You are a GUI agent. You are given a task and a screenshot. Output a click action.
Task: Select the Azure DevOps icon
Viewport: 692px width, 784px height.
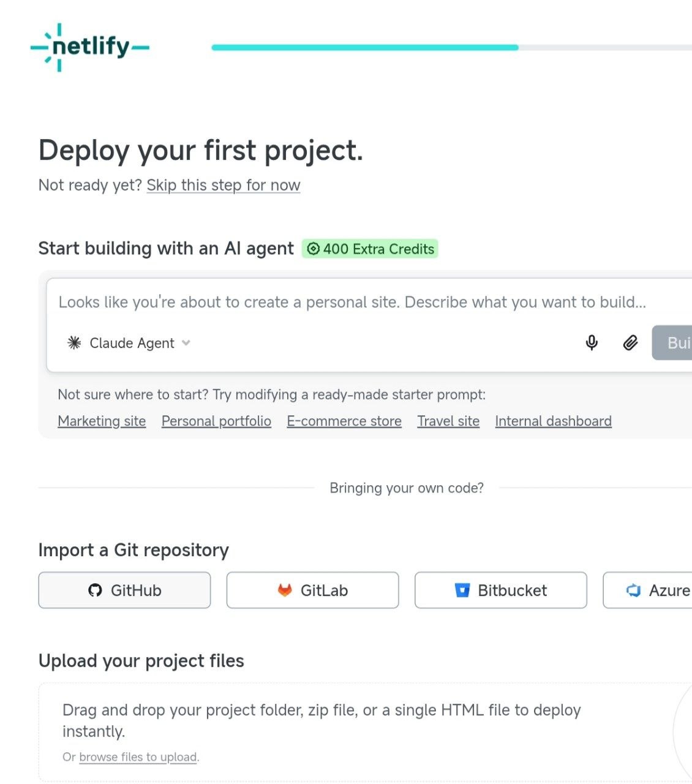click(633, 590)
